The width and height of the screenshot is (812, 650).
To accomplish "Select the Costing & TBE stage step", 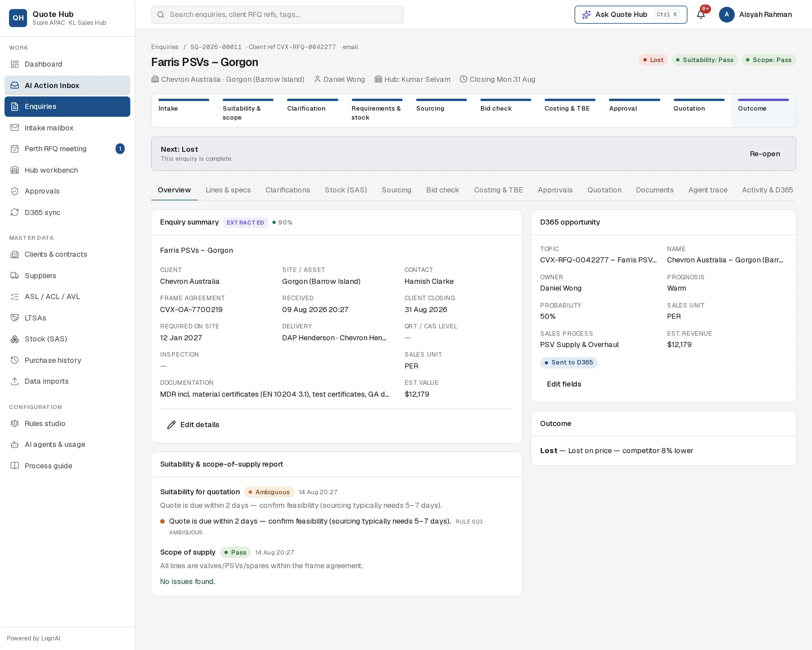I will (x=570, y=111).
